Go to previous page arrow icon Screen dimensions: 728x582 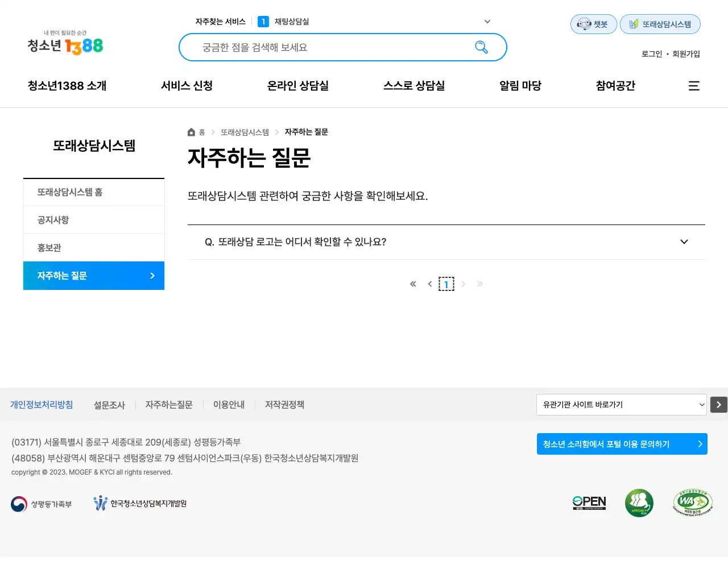(430, 284)
